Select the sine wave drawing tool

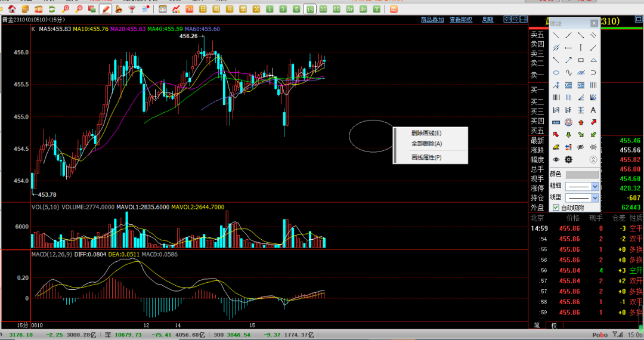point(568,73)
